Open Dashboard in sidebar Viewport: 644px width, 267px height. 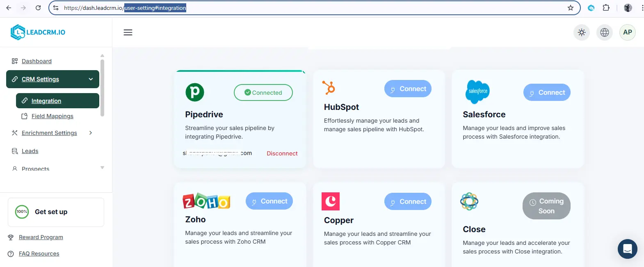pyautogui.click(x=37, y=61)
